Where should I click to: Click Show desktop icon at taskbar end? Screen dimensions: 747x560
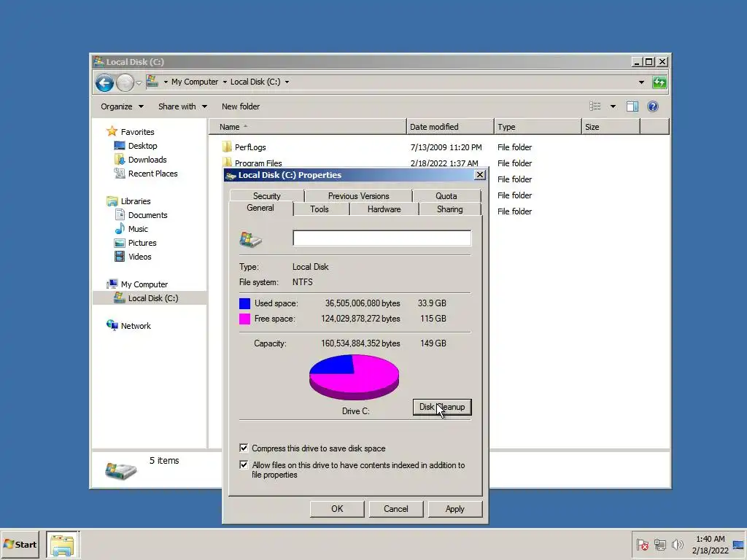[739, 545]
